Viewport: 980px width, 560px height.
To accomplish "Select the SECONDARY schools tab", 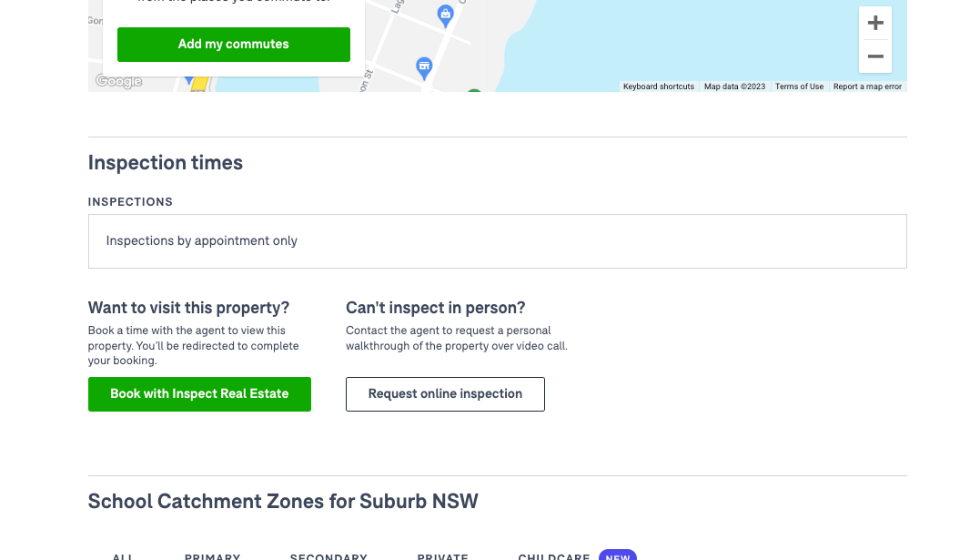I will point(328,556).
